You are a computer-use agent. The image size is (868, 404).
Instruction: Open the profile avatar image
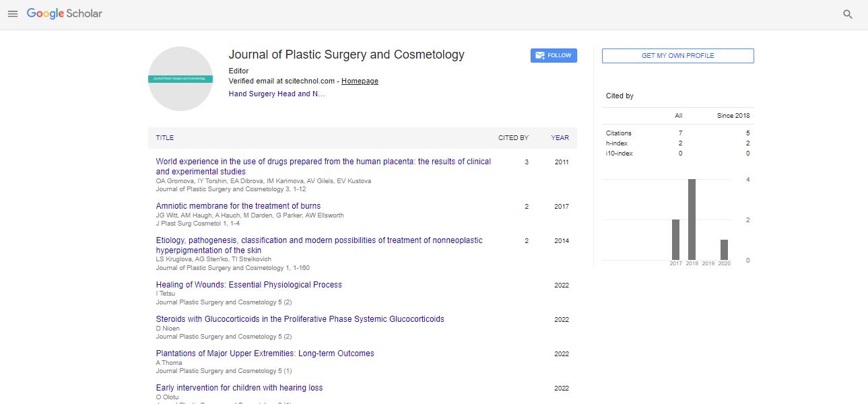coord(180,79)
